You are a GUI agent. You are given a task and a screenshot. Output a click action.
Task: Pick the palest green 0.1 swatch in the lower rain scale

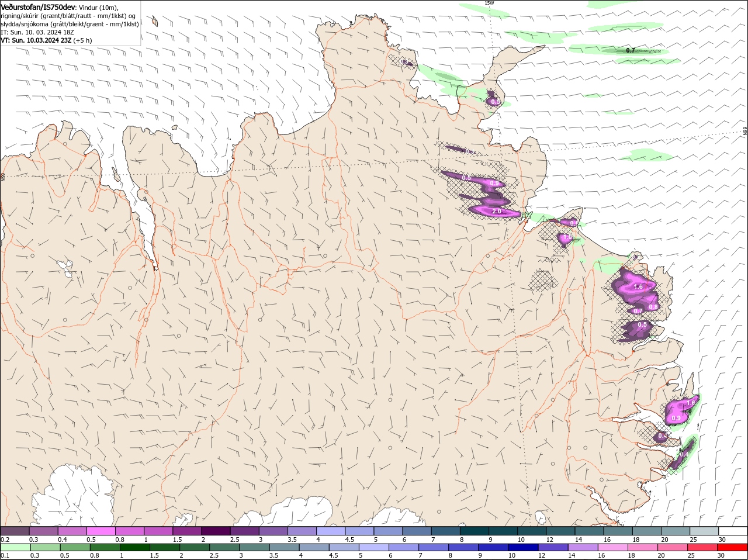[15, 547]
